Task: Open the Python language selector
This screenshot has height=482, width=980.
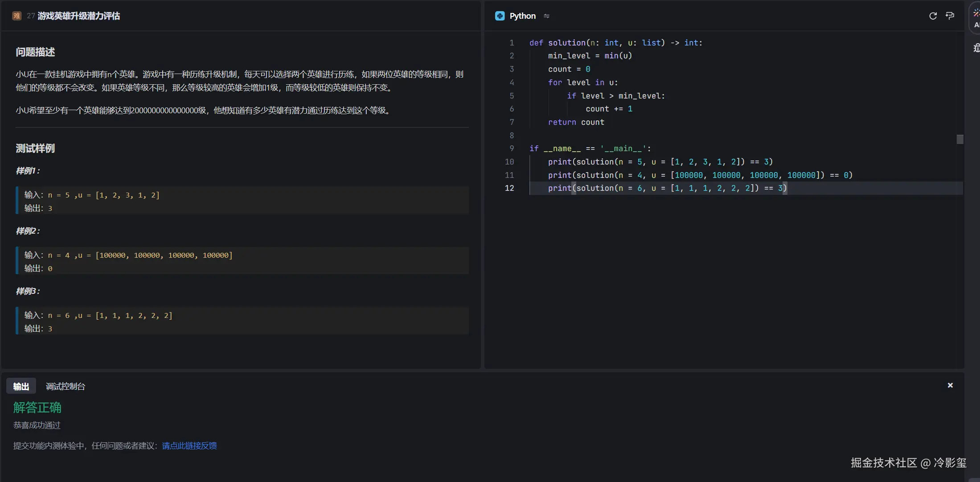Action: [x=522, y=16]
